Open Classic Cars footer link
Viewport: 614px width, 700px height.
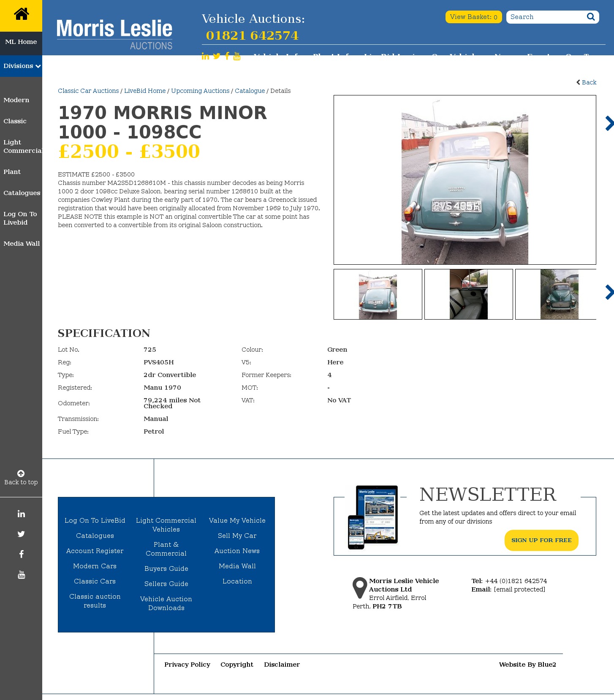coord(95,581)
